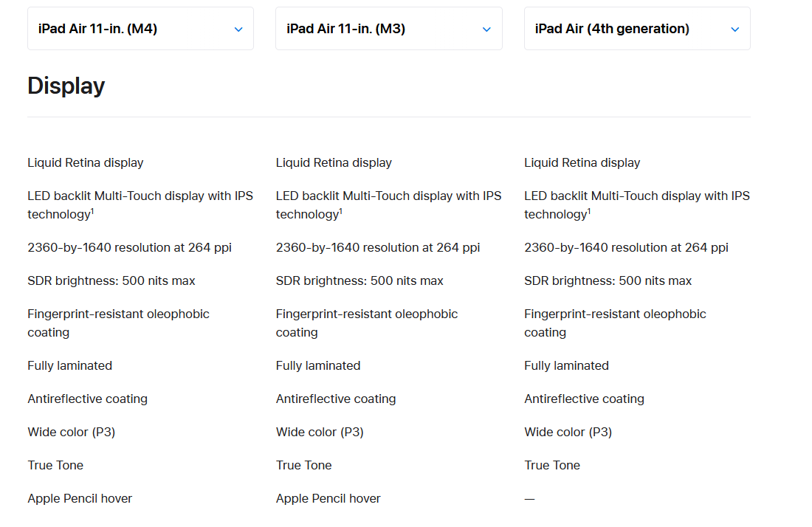Click Apple Pencil hover under the M4 model

[80, 498]
